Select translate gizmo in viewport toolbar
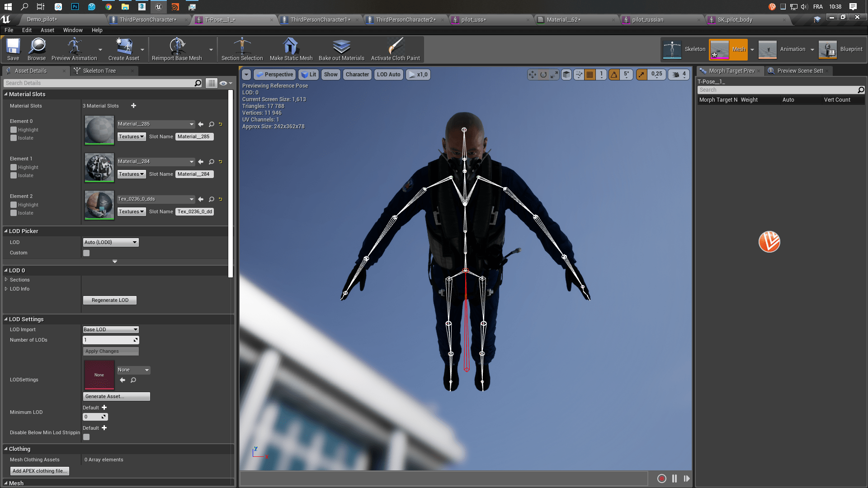Screen dimensions: 868x488 [x=533, y=75]
